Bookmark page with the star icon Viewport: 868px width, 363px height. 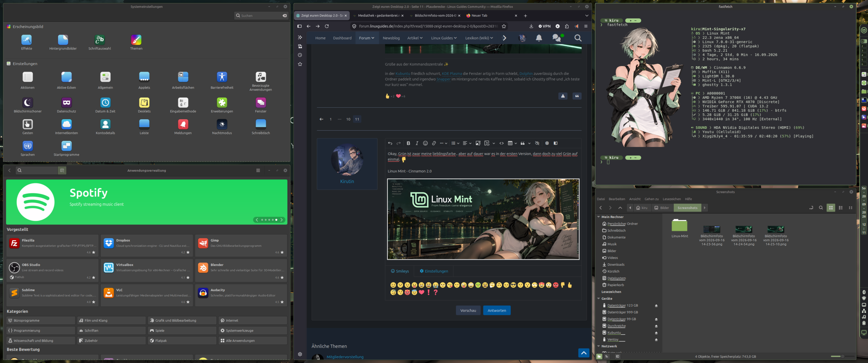pos(504,26)
